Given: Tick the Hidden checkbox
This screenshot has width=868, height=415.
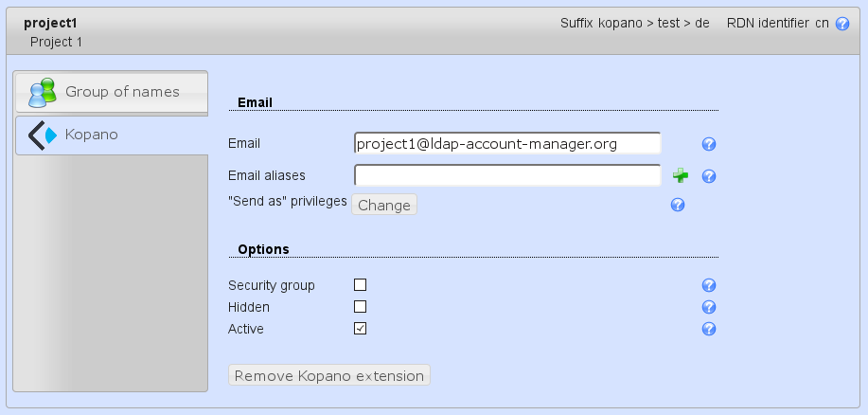Looking at the screenshot, I should [x=360, y=306].
